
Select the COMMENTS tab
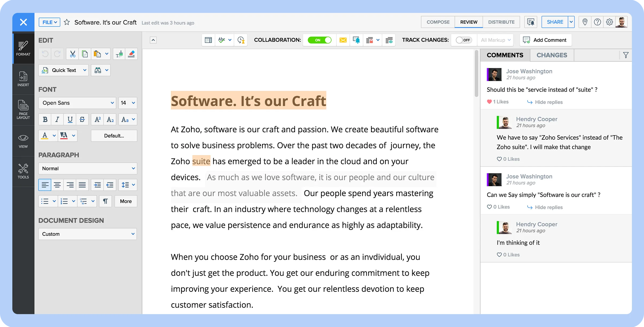point(505,55)
